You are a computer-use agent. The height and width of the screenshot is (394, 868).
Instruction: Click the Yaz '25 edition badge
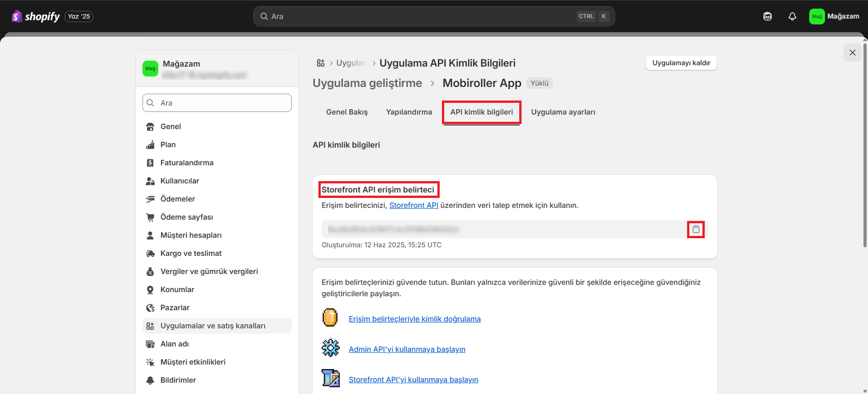point(79,16)
